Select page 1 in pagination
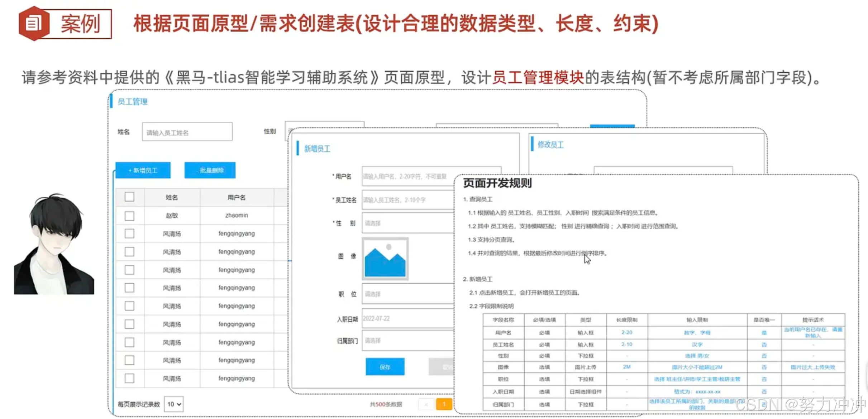868x419 pixels. pos(444,404)
